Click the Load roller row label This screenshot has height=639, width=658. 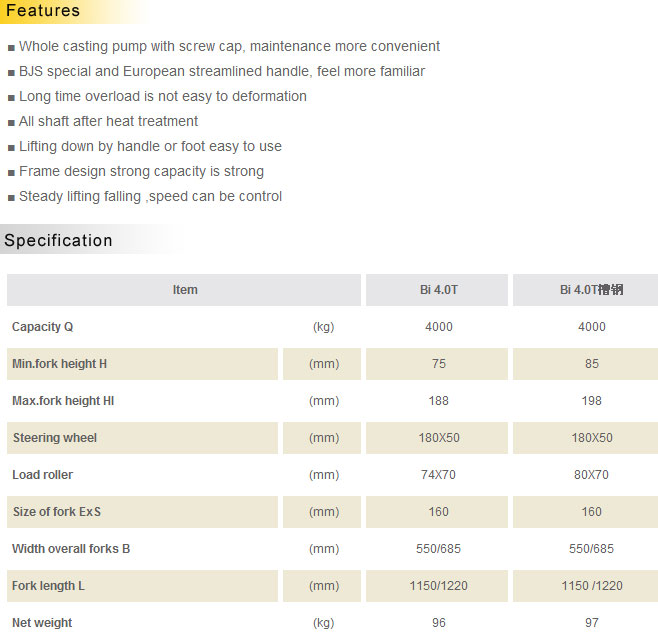[42, 475]
